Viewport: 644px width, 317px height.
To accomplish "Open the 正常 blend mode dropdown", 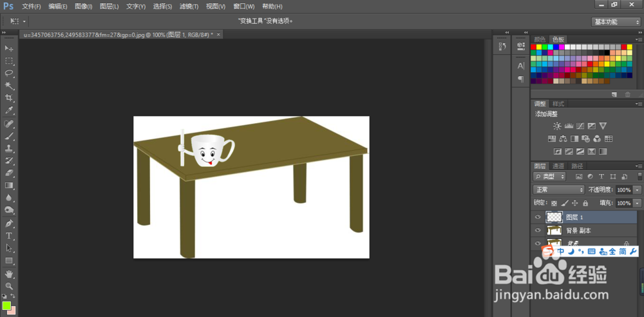I will (x=558, y=190).
